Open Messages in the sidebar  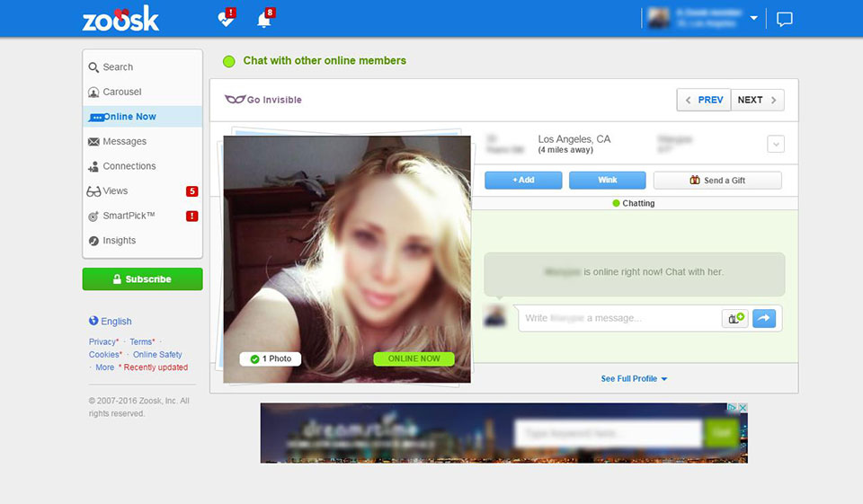(124, 141)
